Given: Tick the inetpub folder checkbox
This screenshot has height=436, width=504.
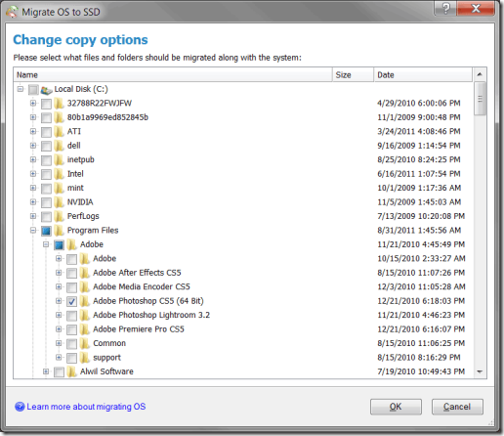Looking at the screenshot, I should click(x=46, y=160).
